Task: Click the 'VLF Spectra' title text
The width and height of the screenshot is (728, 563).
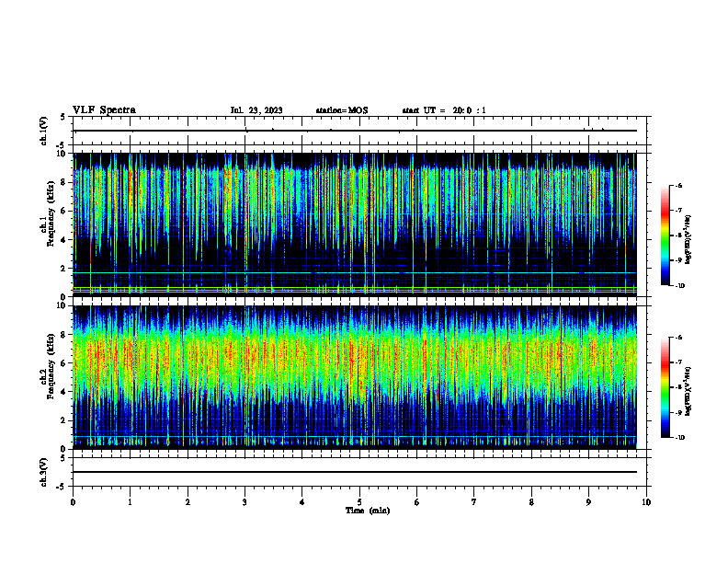Action: [104, 110]
